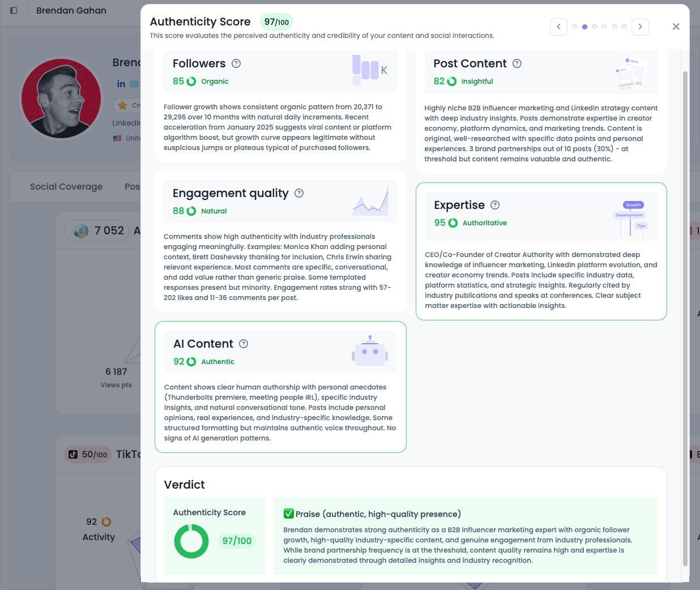The height and width of the screenshot is (590, 700).
Task: Open the Followers help question mark
Action: pos(237,63)
